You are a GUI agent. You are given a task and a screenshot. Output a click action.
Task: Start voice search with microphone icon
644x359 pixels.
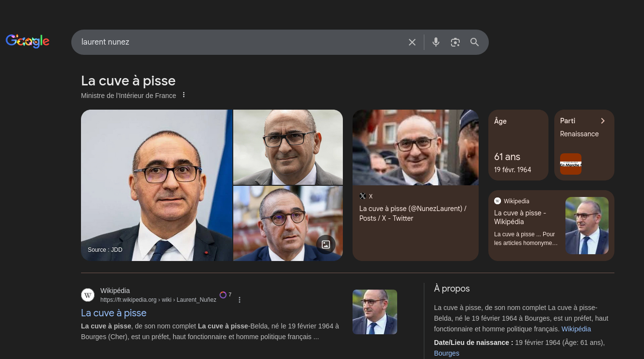pos(436,42)
